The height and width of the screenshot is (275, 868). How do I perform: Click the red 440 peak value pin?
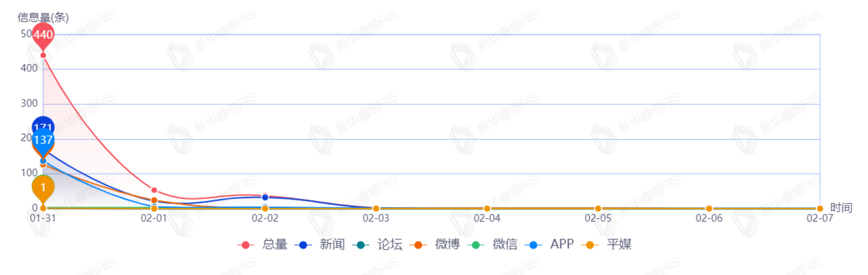point(43,36)
